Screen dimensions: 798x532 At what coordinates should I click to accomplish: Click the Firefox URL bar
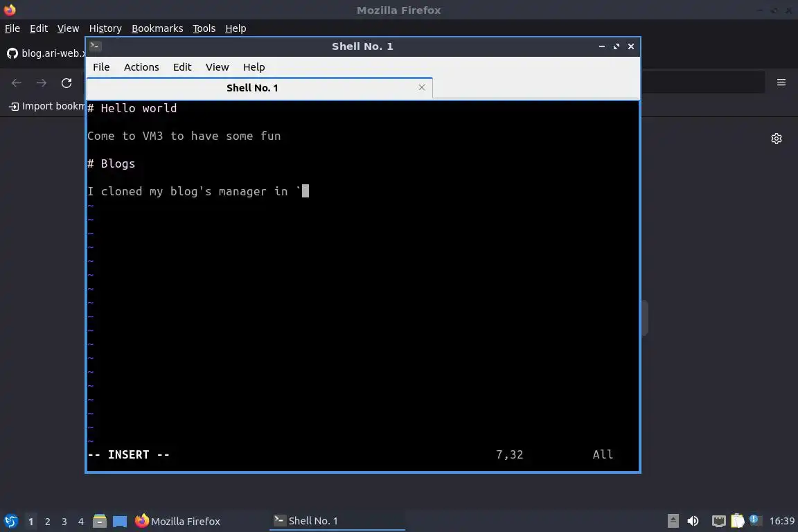(x=702, y=82)
